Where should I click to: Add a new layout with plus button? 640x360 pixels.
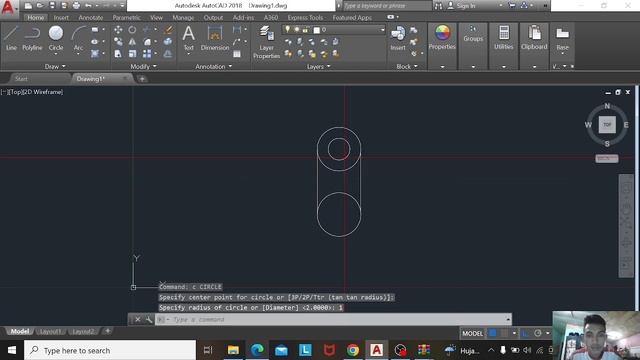point(107,331)
